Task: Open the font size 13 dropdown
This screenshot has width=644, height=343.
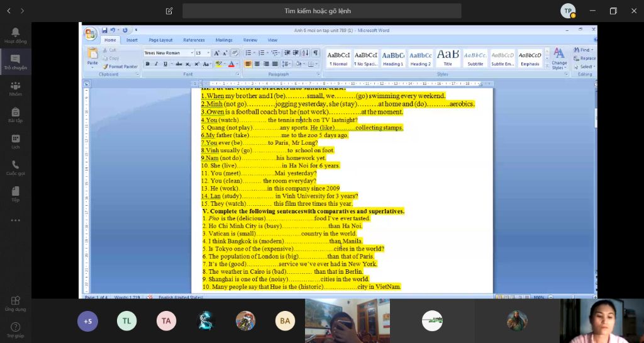Action: [208, 53]
